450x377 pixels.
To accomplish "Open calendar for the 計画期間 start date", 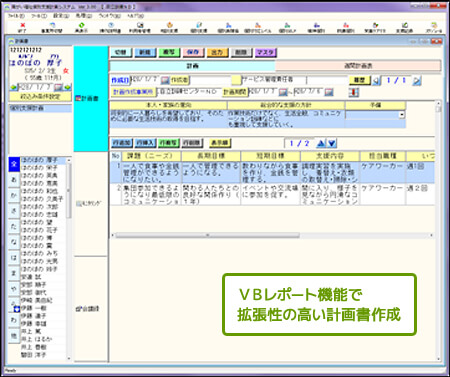I will point(283,92).
